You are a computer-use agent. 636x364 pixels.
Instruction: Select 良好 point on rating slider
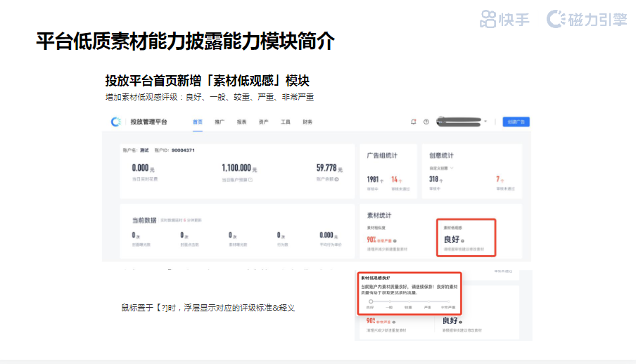tap(370, 301)
